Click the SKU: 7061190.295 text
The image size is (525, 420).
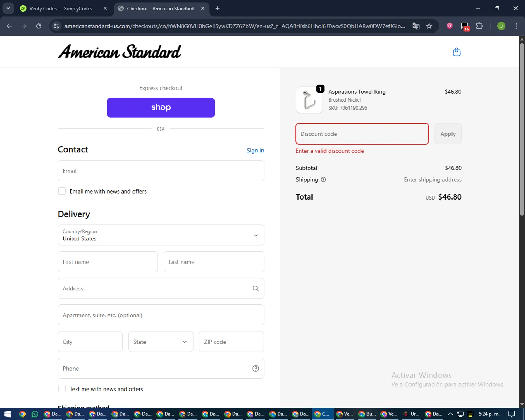[348, 108]
